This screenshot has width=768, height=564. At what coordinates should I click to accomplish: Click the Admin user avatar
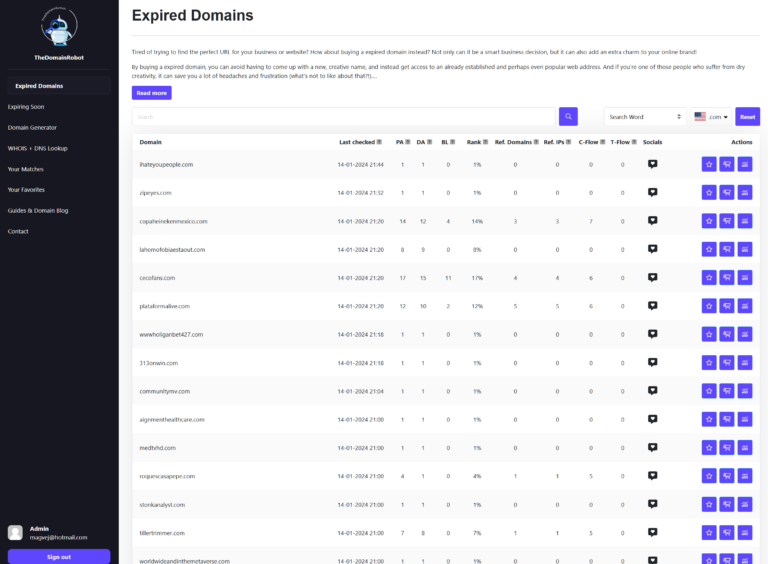coord(15,533)
